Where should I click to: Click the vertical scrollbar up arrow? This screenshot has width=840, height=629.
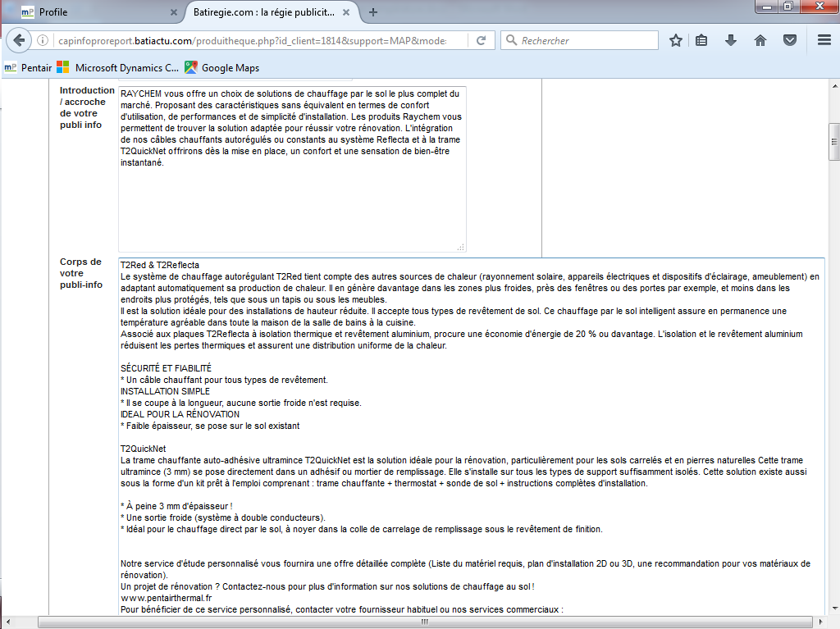click(x=834, y=86)
